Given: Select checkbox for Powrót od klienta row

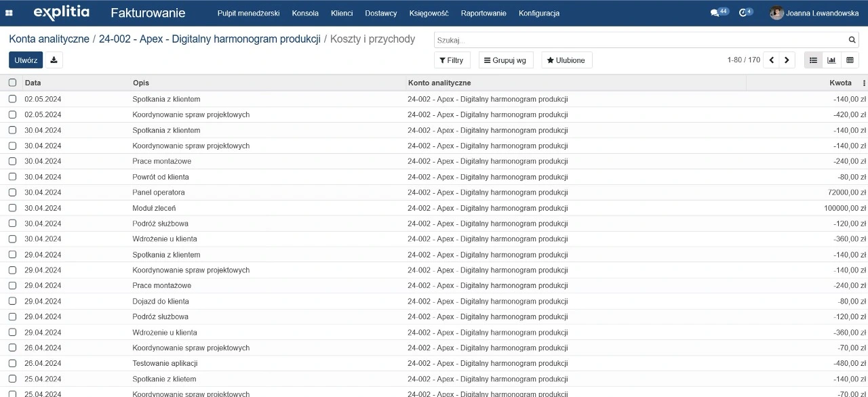Looking at the screenshot, I should 12,177.
